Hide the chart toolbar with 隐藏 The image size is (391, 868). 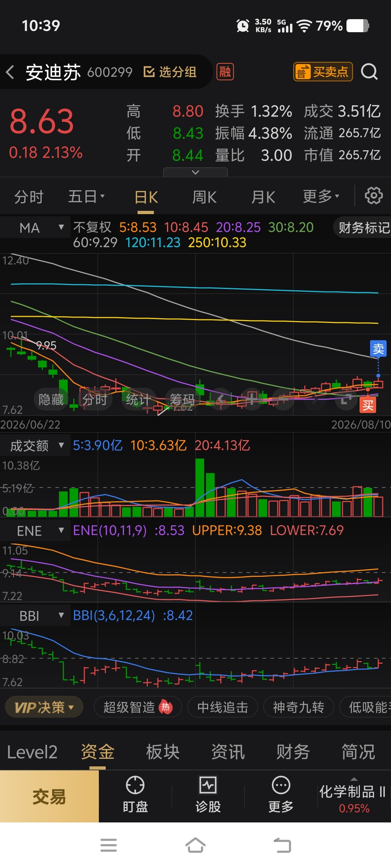51,399
